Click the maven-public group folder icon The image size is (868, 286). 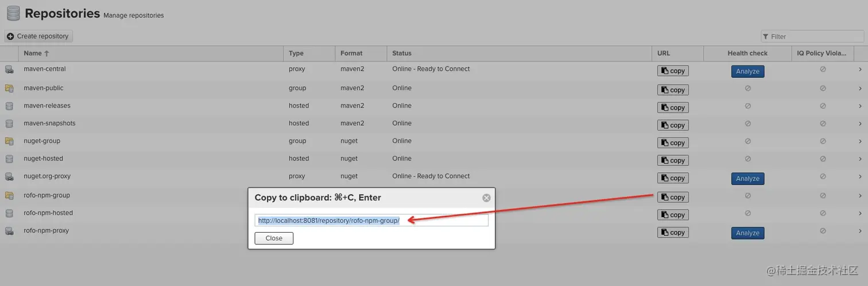pos(9,88)
